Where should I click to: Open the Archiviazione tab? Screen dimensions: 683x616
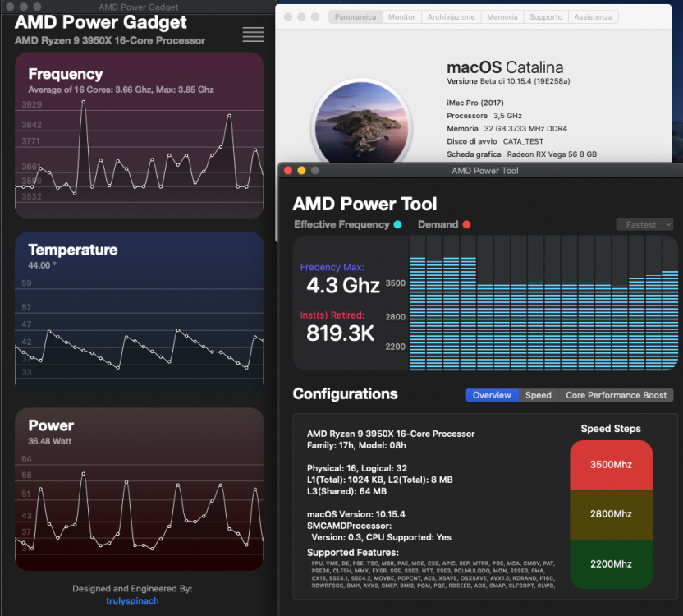(451, 17)
